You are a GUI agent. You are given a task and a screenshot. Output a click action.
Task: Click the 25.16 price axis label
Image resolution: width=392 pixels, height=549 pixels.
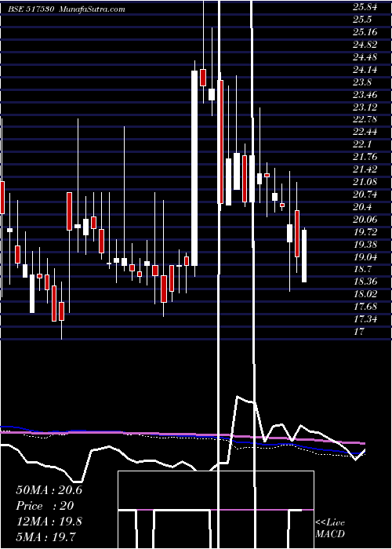click(x=365, y=32)
